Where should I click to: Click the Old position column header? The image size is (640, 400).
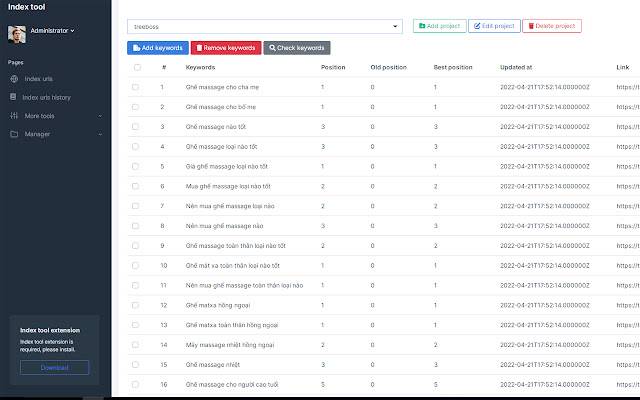[389, 67]
